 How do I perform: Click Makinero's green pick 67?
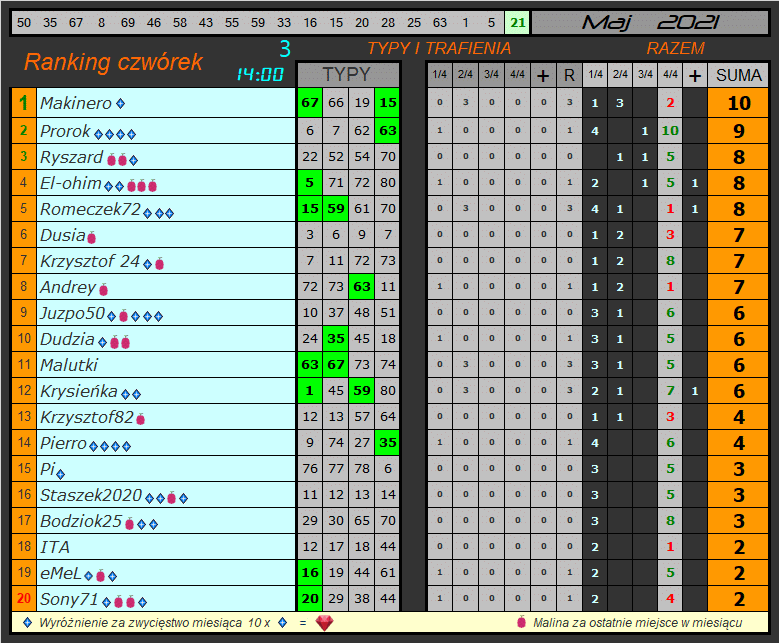point(310,103)
